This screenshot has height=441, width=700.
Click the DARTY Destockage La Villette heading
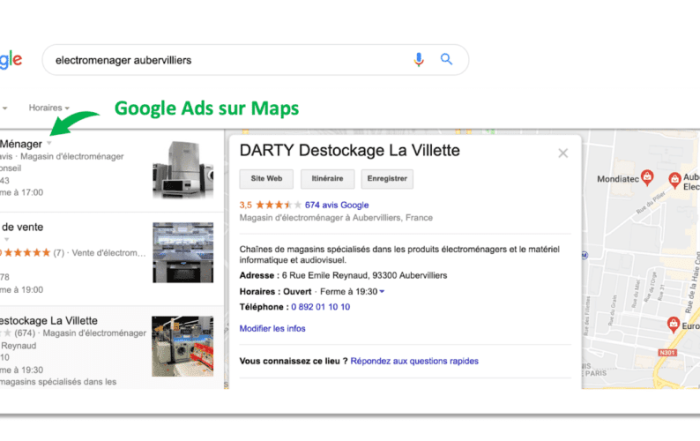click(x=350, y=150)
